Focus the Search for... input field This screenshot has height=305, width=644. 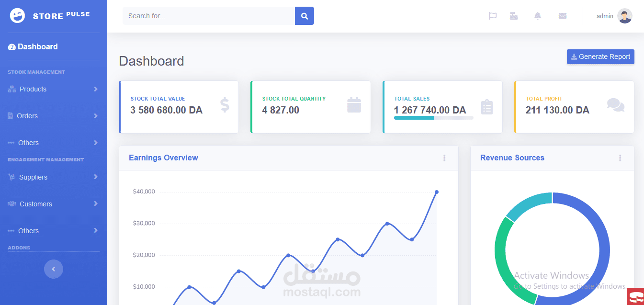209,16
